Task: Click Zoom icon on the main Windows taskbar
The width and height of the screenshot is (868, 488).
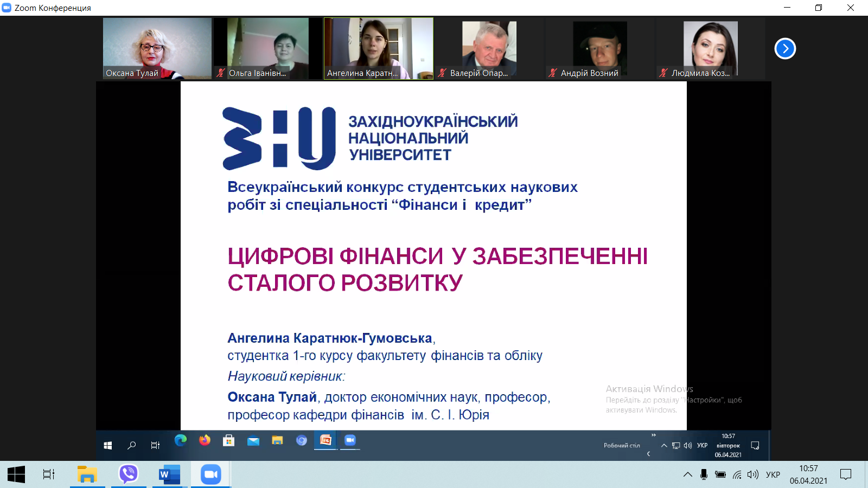Action: click(x=211, y=474)
